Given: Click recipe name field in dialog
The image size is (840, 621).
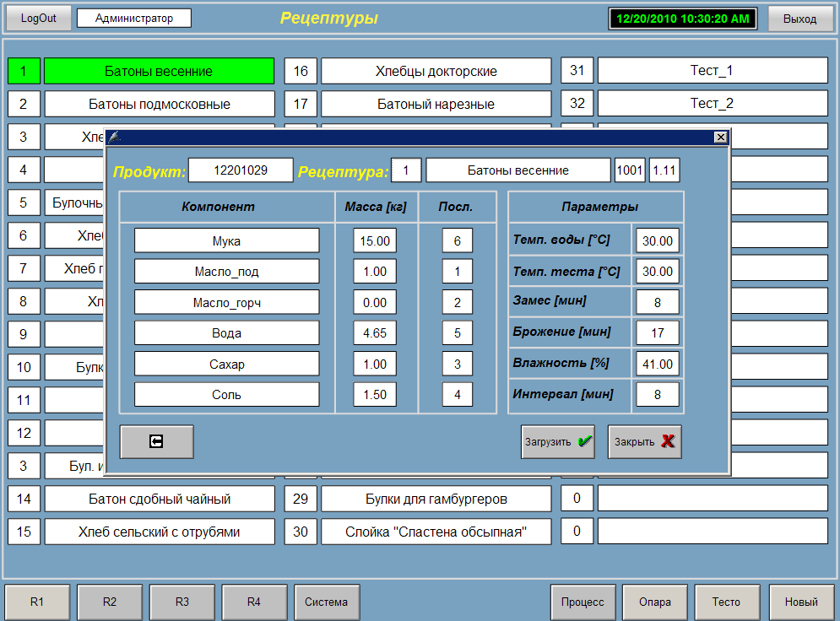Looking at the screenshot, I should pos(518,170).
